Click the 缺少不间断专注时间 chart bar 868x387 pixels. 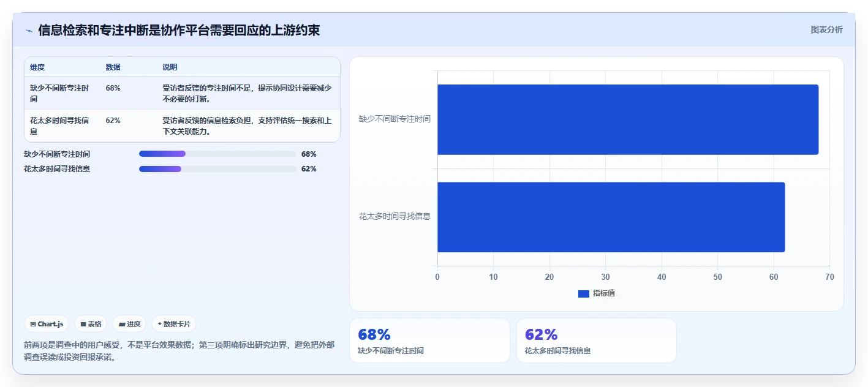628,119
